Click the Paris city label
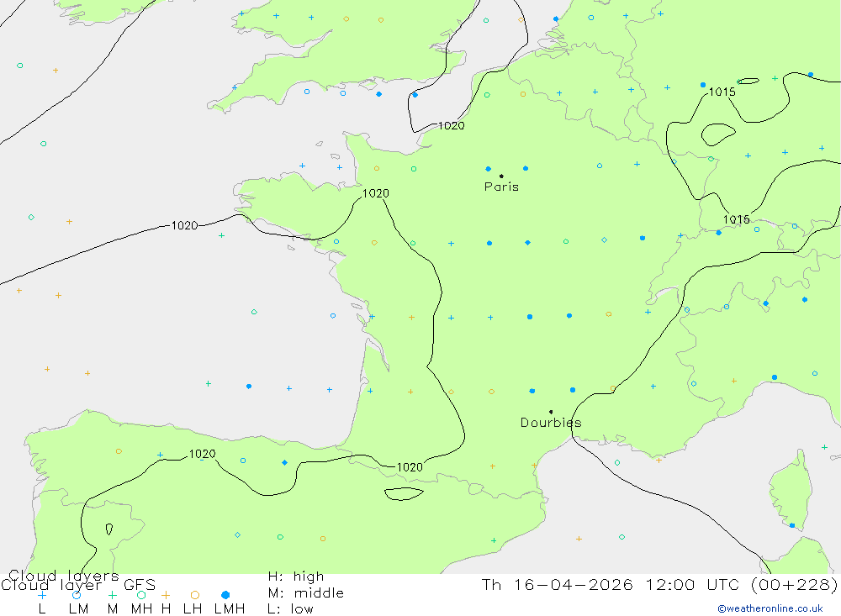 (x=501, y=187)
